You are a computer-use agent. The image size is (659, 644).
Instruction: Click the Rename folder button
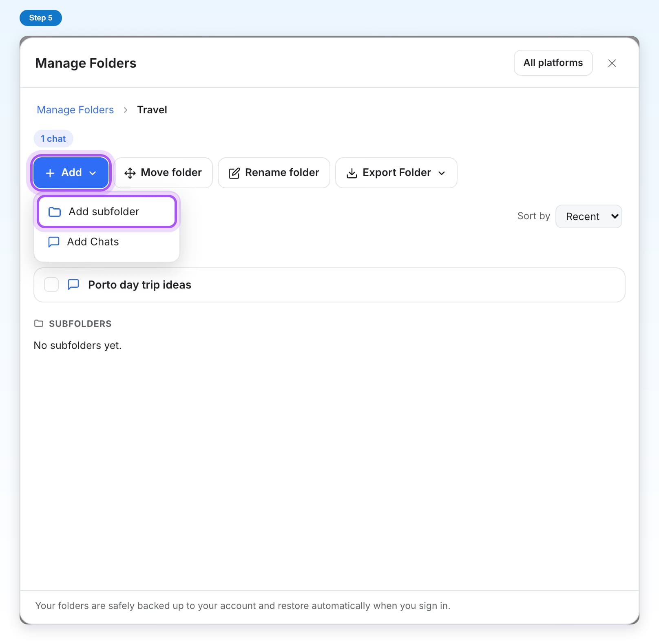click(274, 173)
